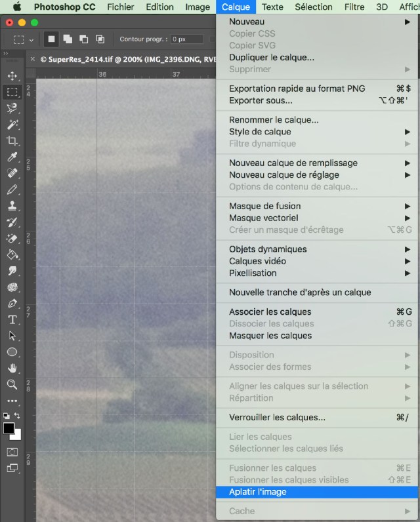Pick the Horizontal Type tool
The image size is (420, 522).
click(x=12, y=320)
